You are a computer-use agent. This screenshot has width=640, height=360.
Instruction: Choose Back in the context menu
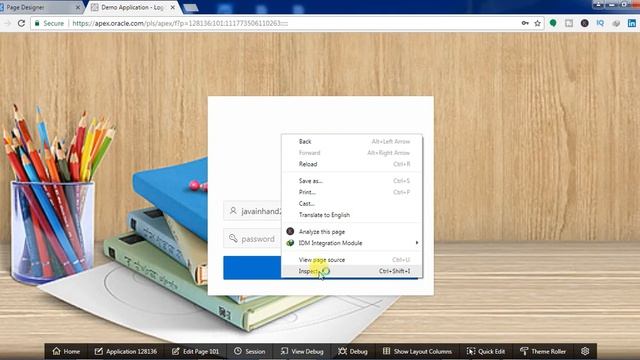(351, 141)
